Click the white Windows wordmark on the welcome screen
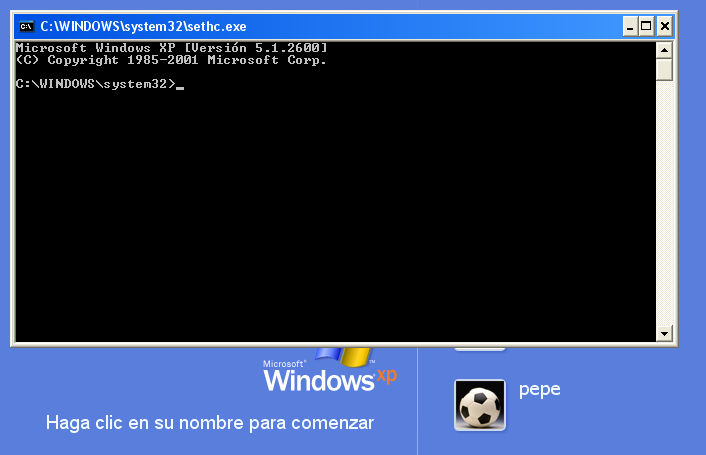Image resolution: width=706 pixels, height=455 pixels. pos(319,381)
